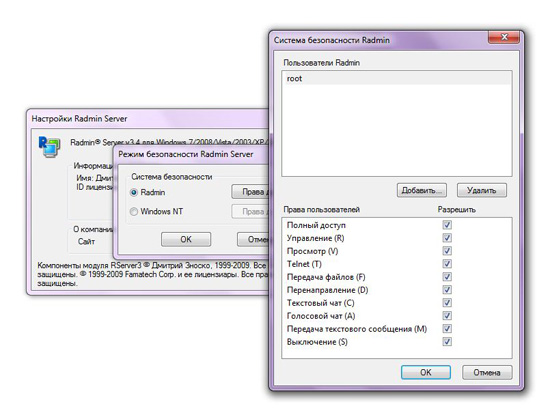This screenshot has width=550, height=417.
Task: Close the Система безопасности Radmin window
Action: coord(503,37)
